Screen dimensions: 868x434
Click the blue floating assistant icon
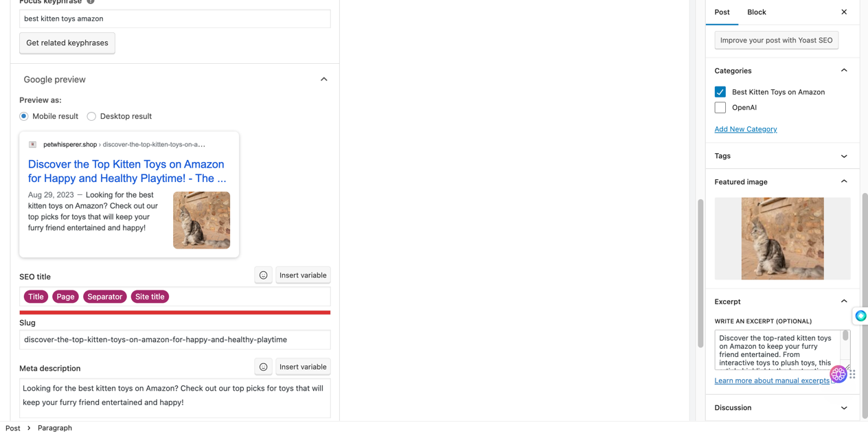pyautogui.click(x=860, y=316)
